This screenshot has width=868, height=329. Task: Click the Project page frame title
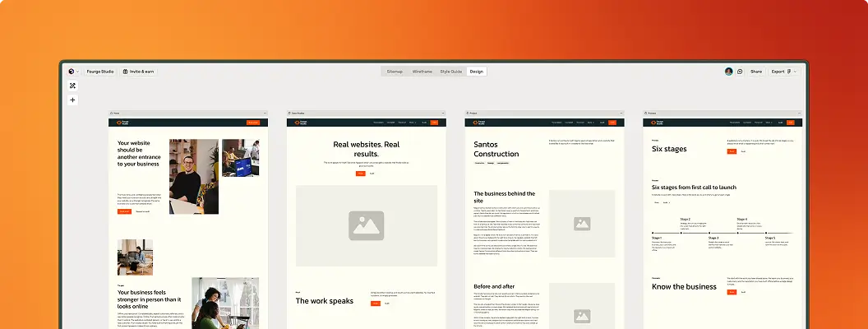472,113
